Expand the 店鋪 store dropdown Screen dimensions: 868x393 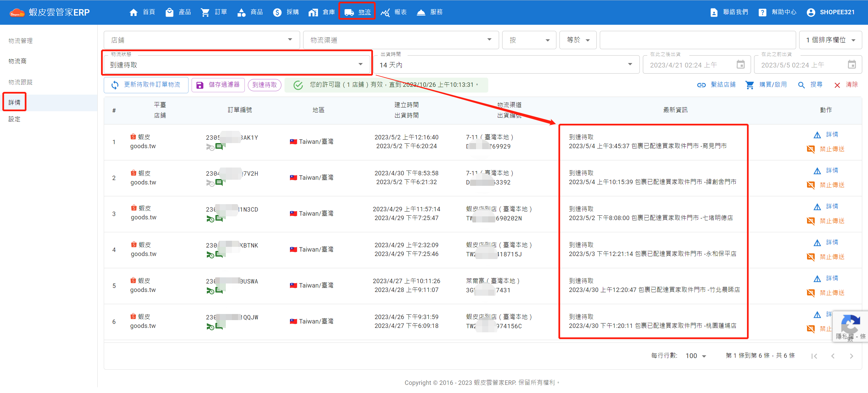pyautogui.click(x=202, y=40)
